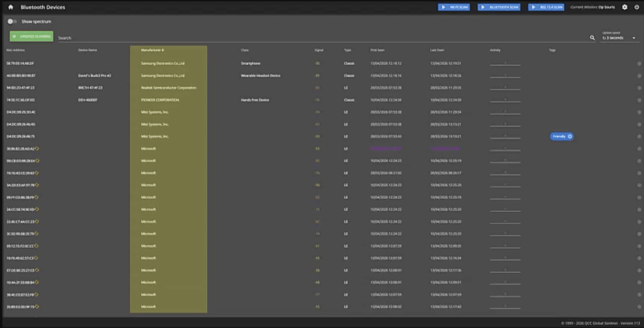Image resolution: width=644 pixels, height=328 pixels.
Task: Click the play icon on the WI-FI SCAN button
Action: tap(443, 7)
